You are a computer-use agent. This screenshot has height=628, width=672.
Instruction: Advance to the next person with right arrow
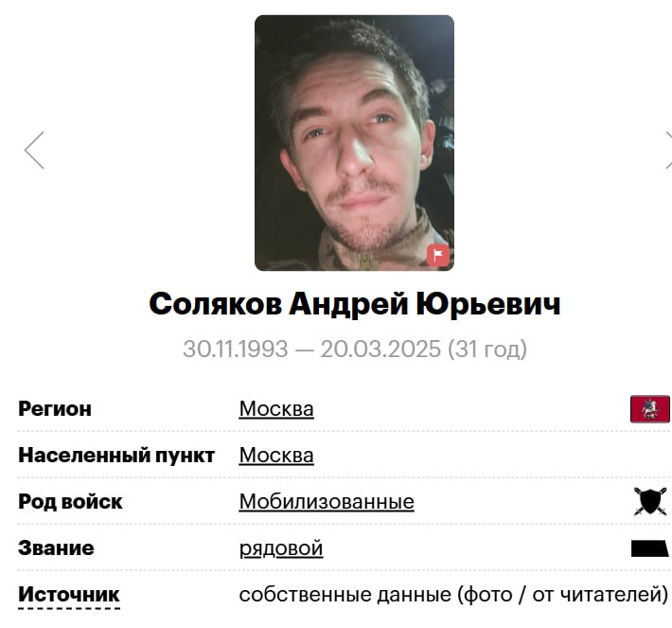[668, 151]
